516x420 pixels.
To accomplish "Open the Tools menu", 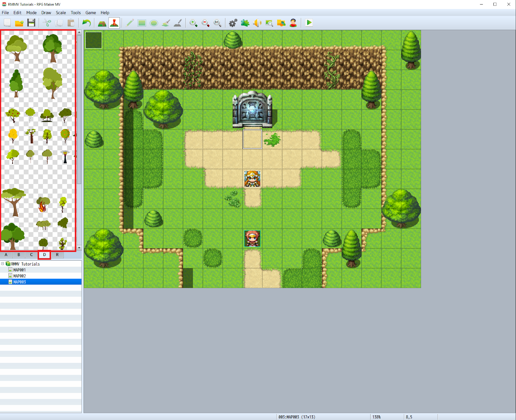I will (x=76, y=13).
